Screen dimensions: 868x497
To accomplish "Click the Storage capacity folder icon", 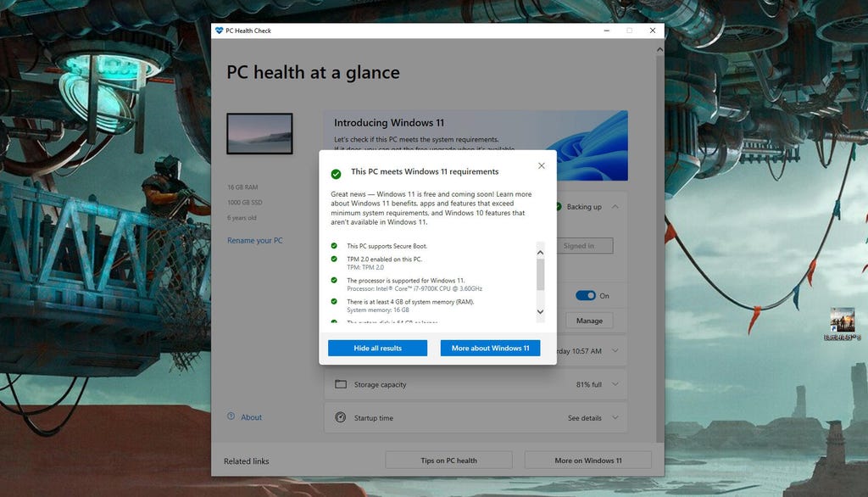I will pos(341,384).
